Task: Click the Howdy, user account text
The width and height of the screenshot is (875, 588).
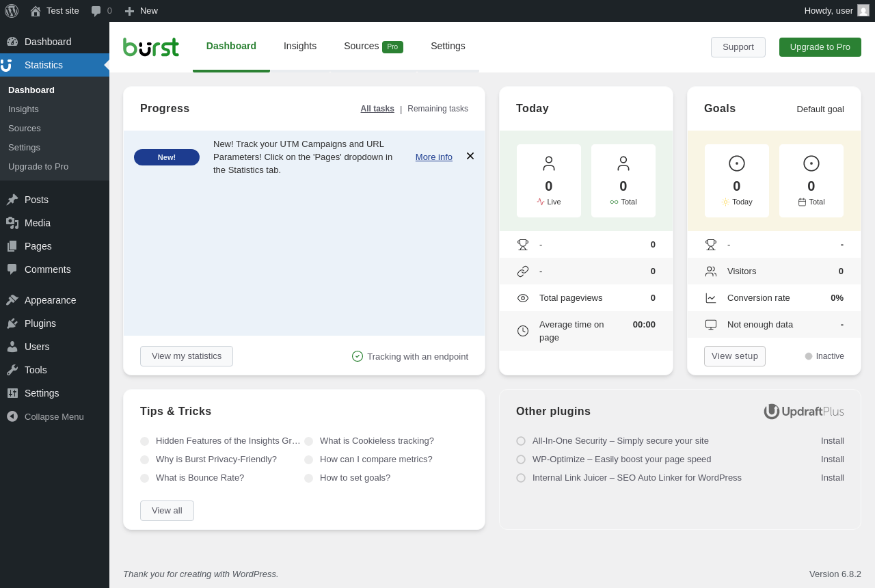Action: click(x=829, y=10)
